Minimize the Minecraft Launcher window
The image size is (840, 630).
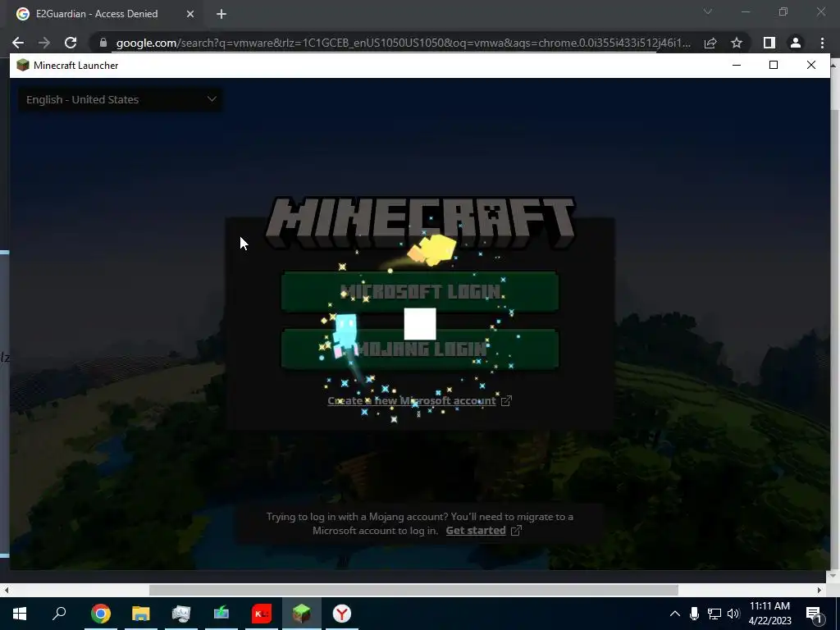[737, 66]
